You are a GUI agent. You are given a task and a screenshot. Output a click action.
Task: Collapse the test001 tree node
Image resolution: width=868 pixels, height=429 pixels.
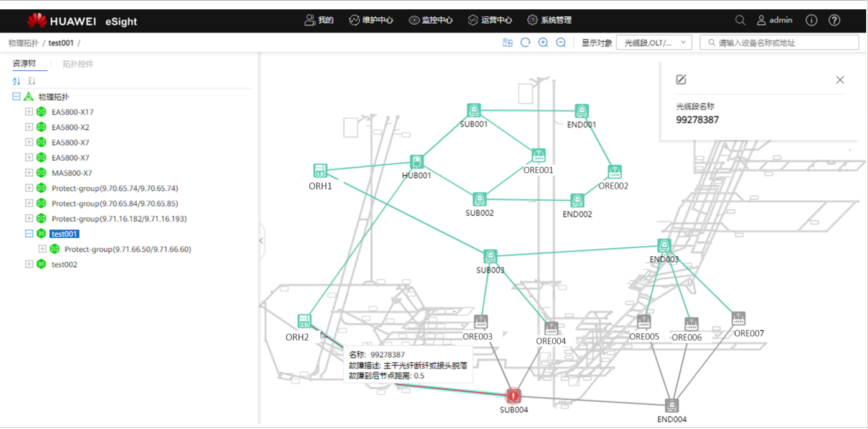[29, 234]
